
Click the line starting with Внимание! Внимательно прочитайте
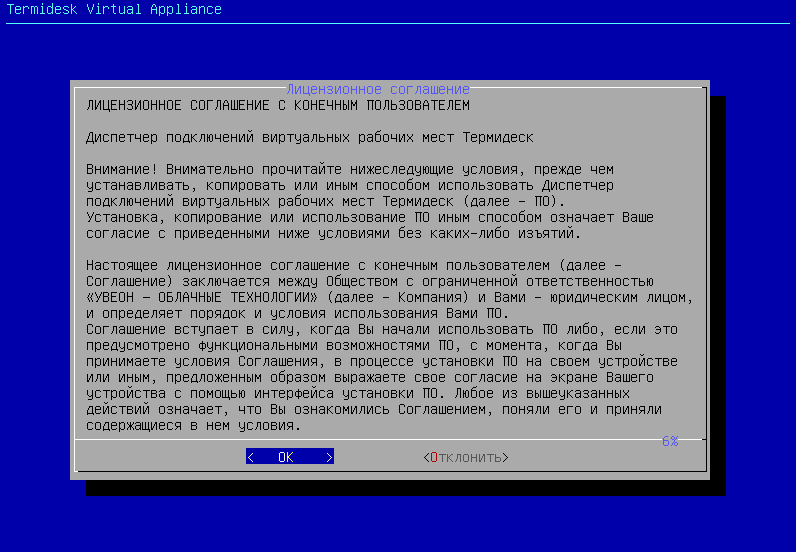pos(350,170)
